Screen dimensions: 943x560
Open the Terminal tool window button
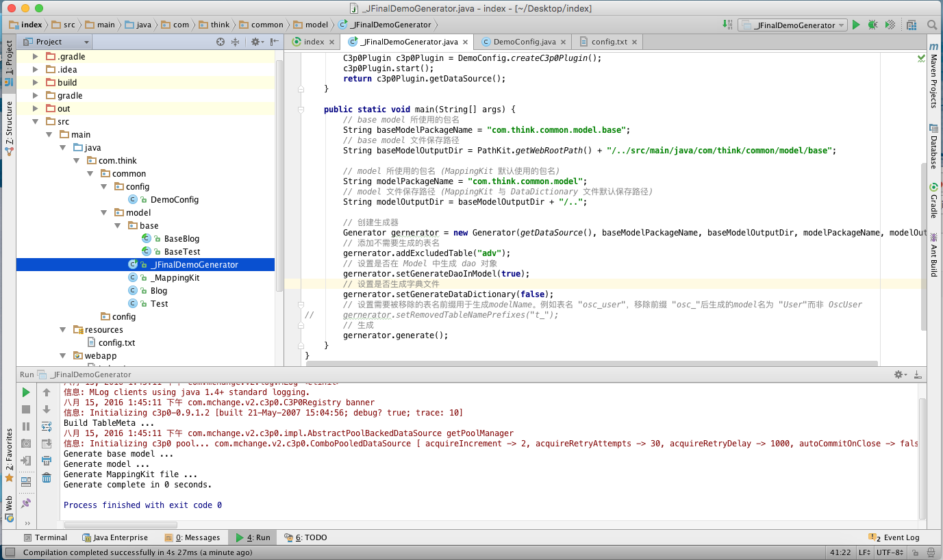45,537
